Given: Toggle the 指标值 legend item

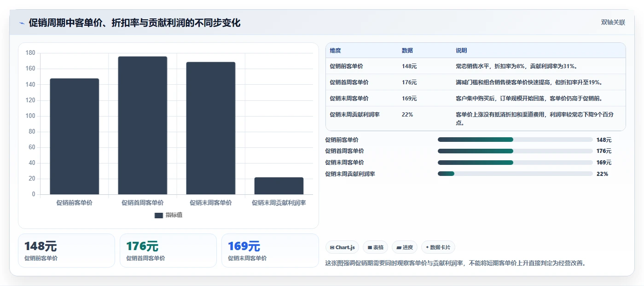Looking at the screenshot, I should [x=168, y=215].
